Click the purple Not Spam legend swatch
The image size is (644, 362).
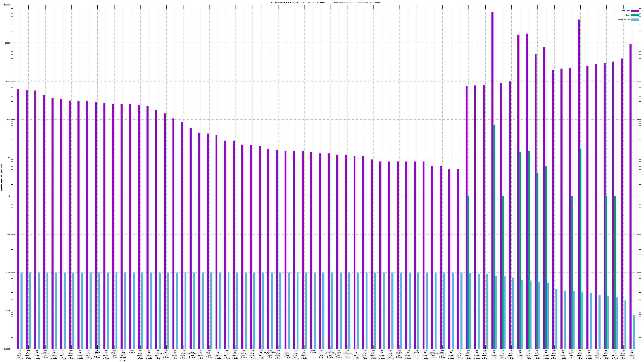(635, 11)
